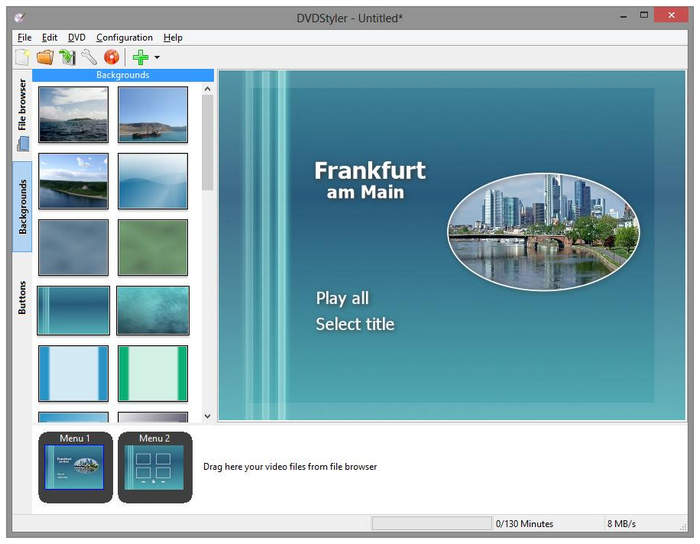Select Menu 1 in the timeline
700x544 pixels.
point(74,467)
